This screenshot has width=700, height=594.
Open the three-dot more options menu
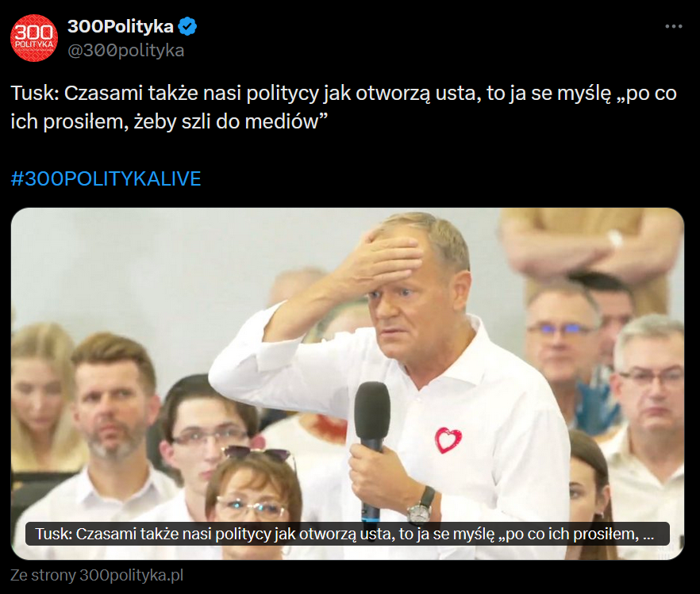(673, 27)
